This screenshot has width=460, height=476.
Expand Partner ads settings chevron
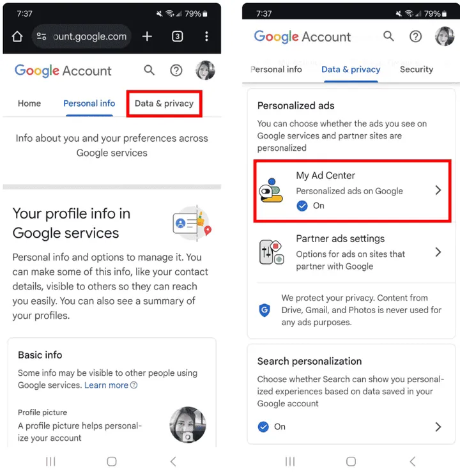click(x=438, y=252)
